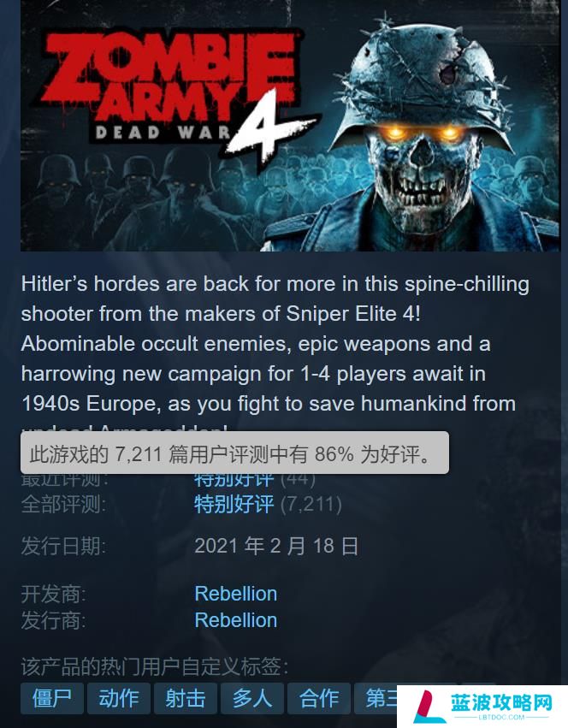Click the release date 2021 年 2 月 18 日
The width and height of the screenshot is (568, 728).
[276, 546]
